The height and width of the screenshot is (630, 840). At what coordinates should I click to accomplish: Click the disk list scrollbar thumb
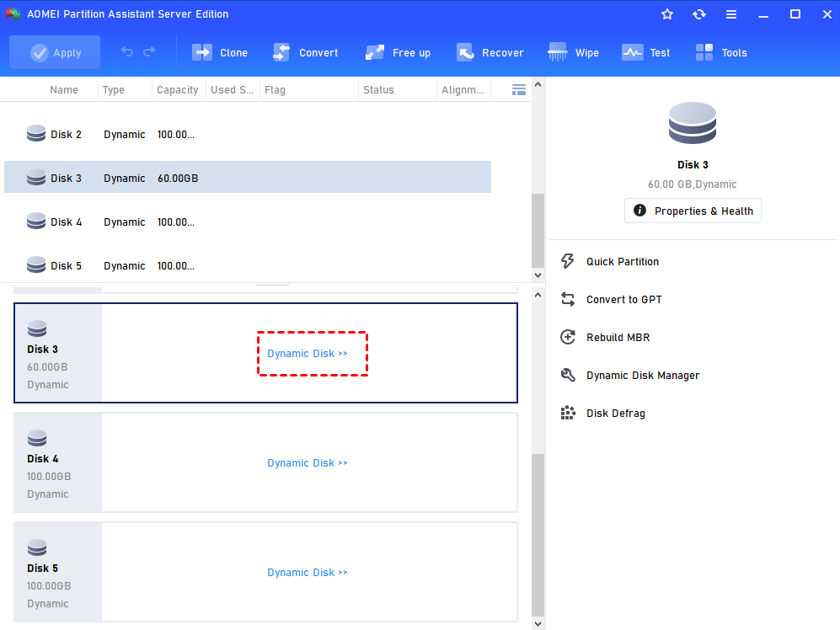538,231
